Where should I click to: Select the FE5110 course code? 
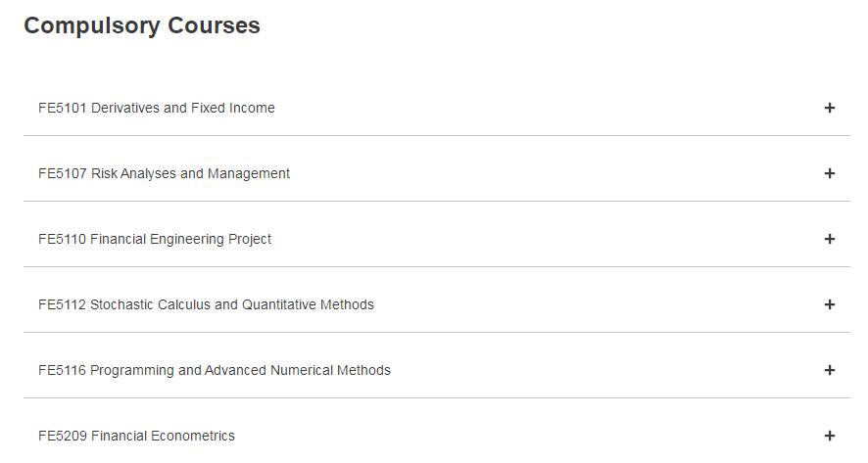coord(63,239)
